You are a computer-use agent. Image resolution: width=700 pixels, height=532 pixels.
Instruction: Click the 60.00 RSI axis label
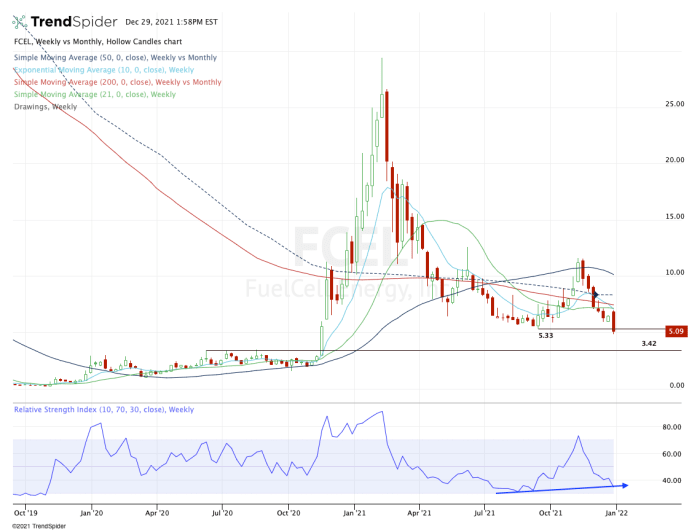point(671,454)
